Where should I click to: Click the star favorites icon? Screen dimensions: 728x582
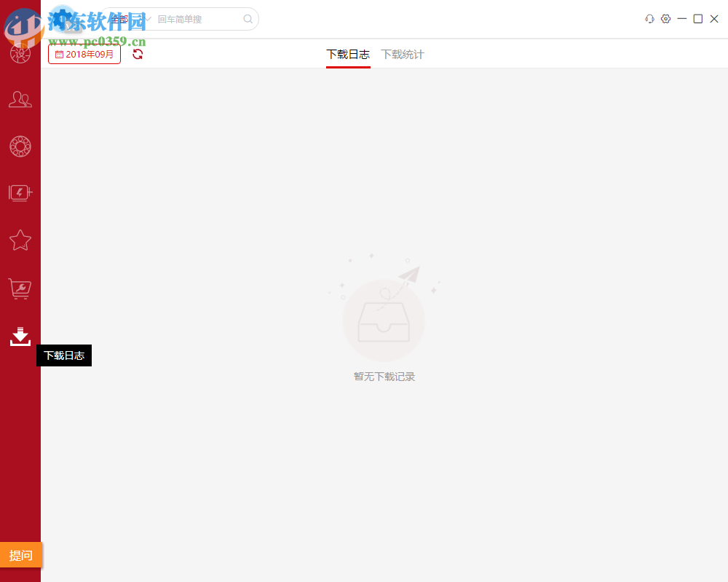click(x=20, y=240)
